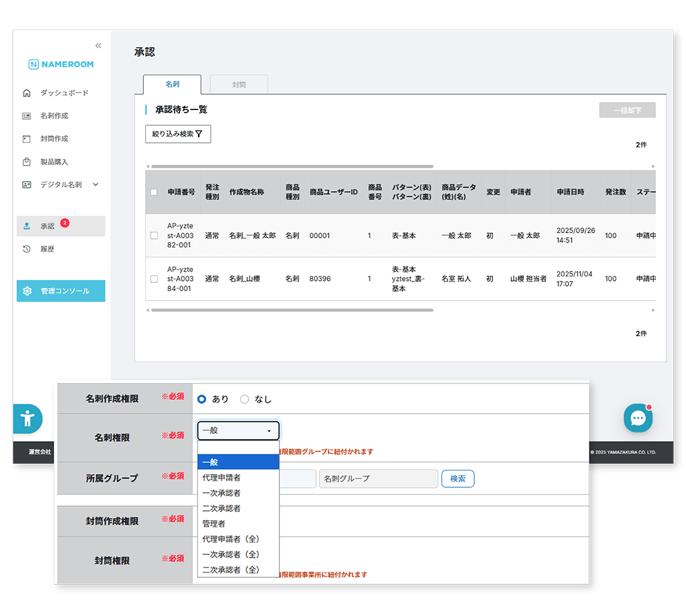Switch to the 封筒 tab
Viewport: 686px width, 616px height.
tap(239, 84)
